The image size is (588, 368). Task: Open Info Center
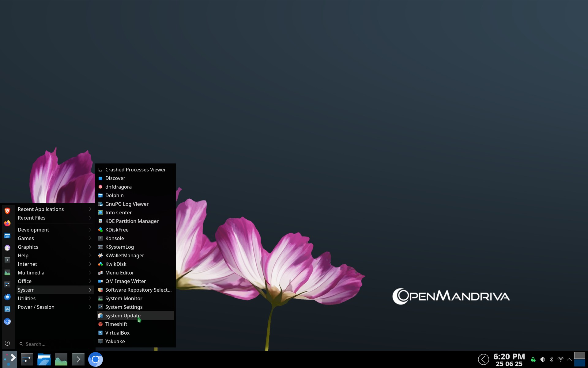[x=135, y=213]
